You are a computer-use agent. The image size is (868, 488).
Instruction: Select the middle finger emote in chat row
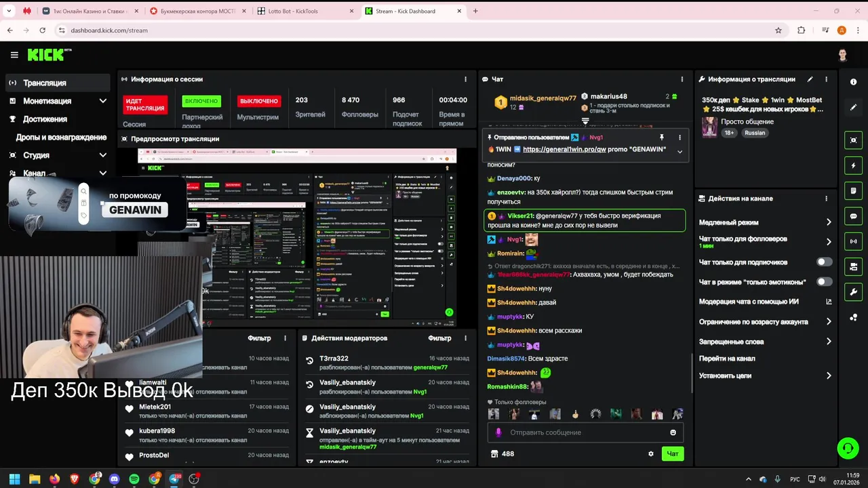point(575,414)
